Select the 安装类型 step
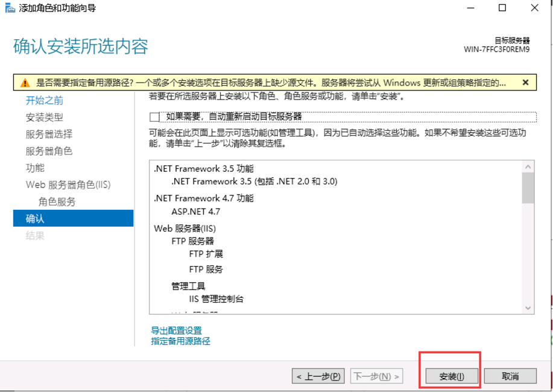 45,118
